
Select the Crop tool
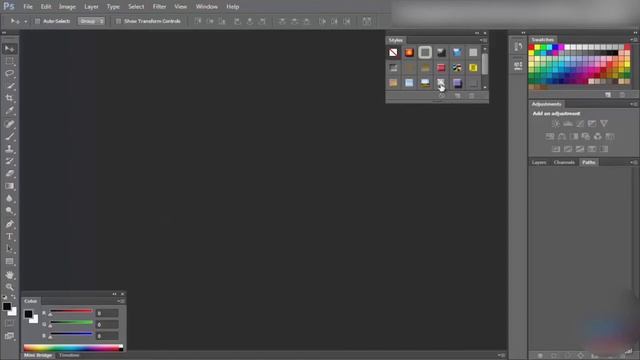(x=9, y=98)
